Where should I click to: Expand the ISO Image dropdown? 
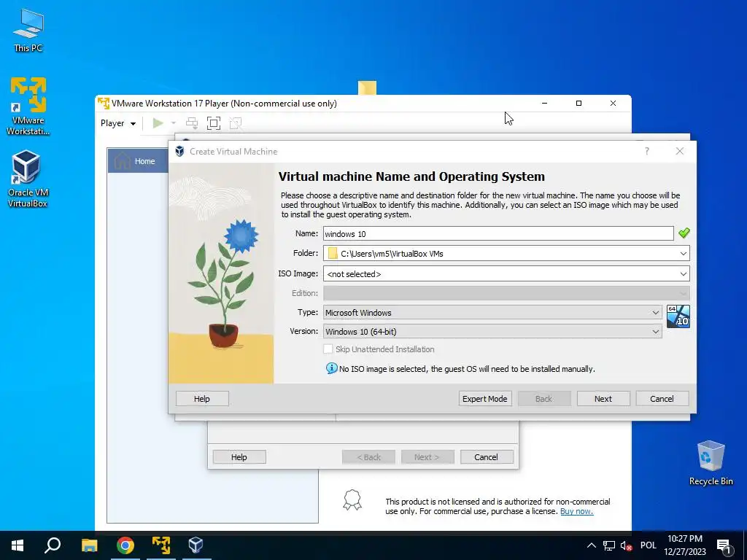coord(683,274)
